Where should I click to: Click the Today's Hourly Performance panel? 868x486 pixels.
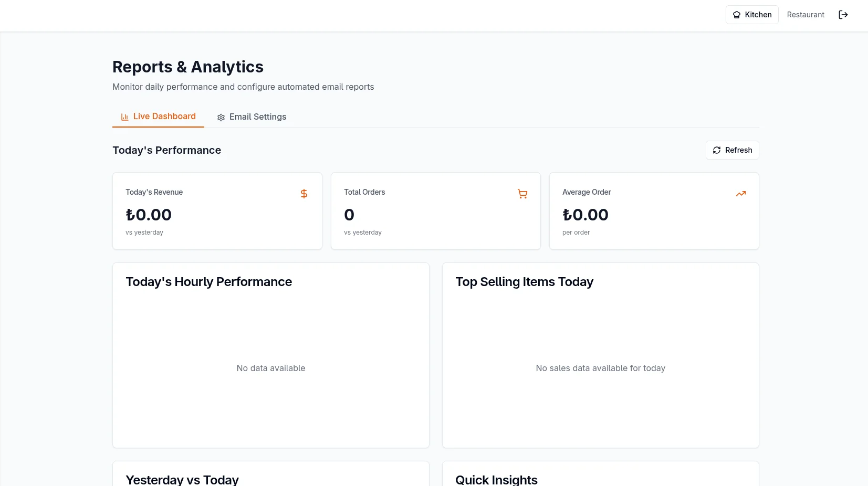(270, 355)
